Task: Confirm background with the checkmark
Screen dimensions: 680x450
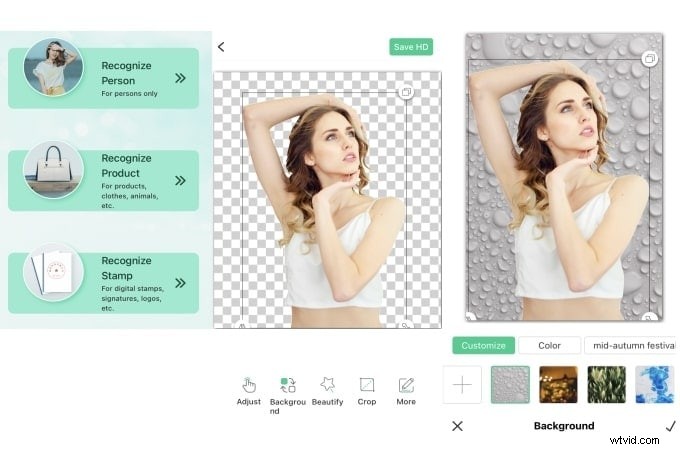Action: coord(669,426)
